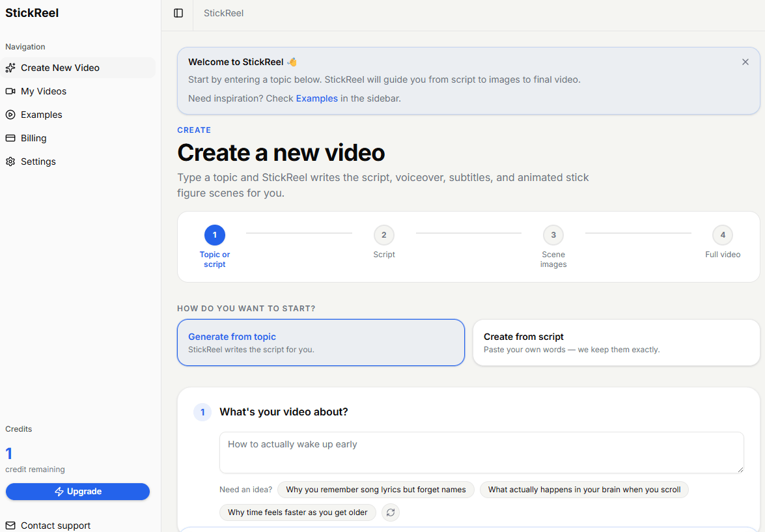Open the Examples page from sidebar
Viewport: 765px width, 532px height.
pos(78,115)
